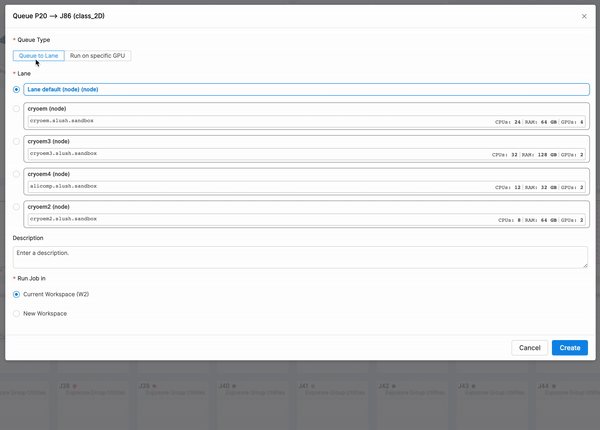
Task: Click the cryoem4 (node) lane card title
Action: point(49,174)
